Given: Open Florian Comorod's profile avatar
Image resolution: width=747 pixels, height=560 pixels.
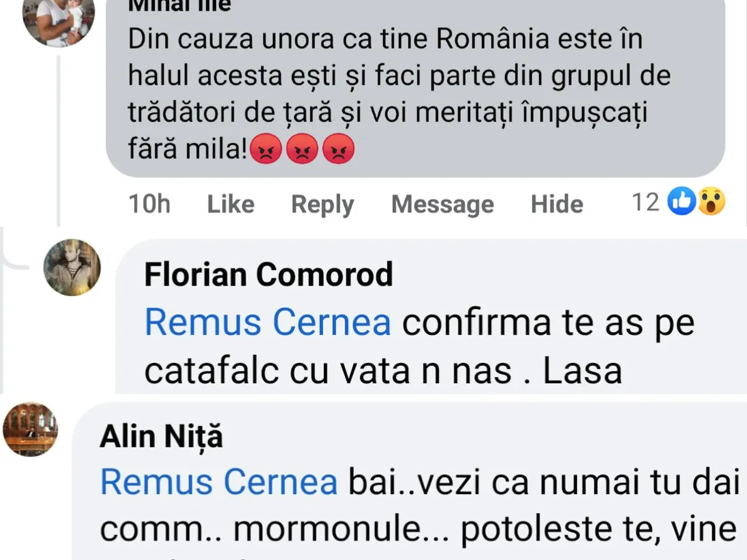Looking at the screenshot, I should 72,267.
